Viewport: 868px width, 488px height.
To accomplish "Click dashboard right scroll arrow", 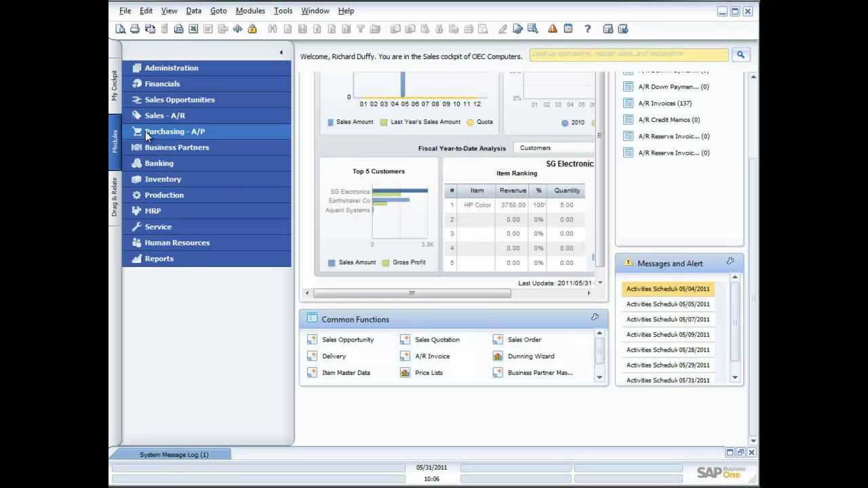I will pyautogui.click(x=589, y=293).
